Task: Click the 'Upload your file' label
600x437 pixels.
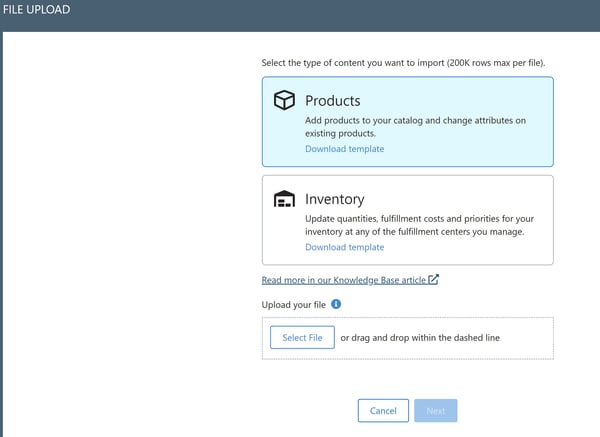Action: pyautogui.click(x=293, y=304)
